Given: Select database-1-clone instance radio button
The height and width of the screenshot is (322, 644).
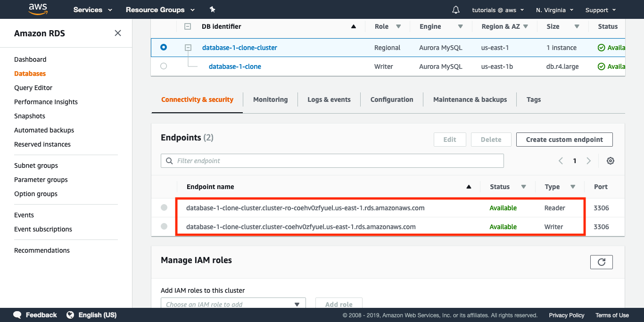Looking at the screenshot, I should click(164, 66).
